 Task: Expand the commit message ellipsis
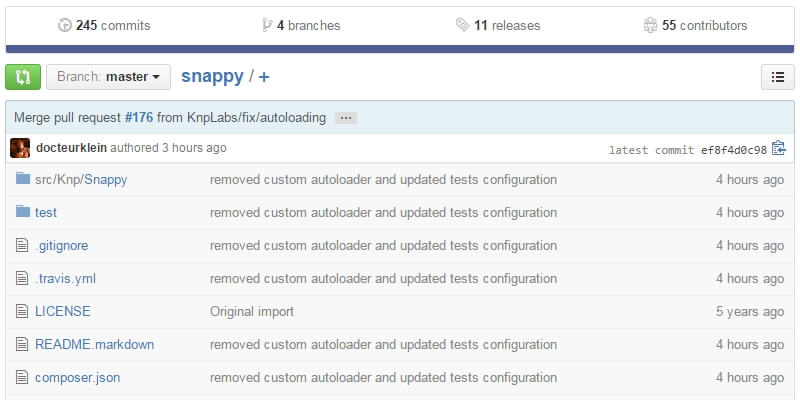pos(346,118)
